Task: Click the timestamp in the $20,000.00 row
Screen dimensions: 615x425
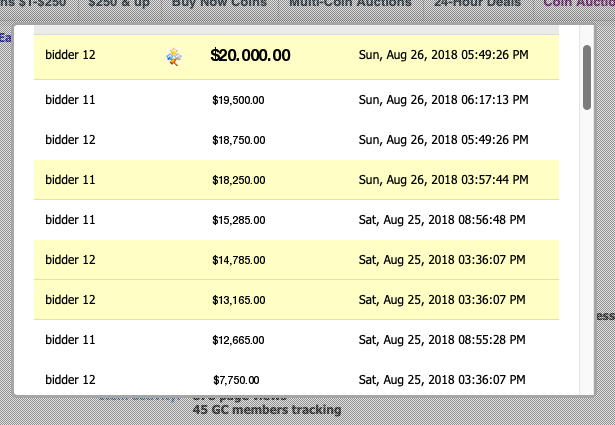Action: coord(443,55)
